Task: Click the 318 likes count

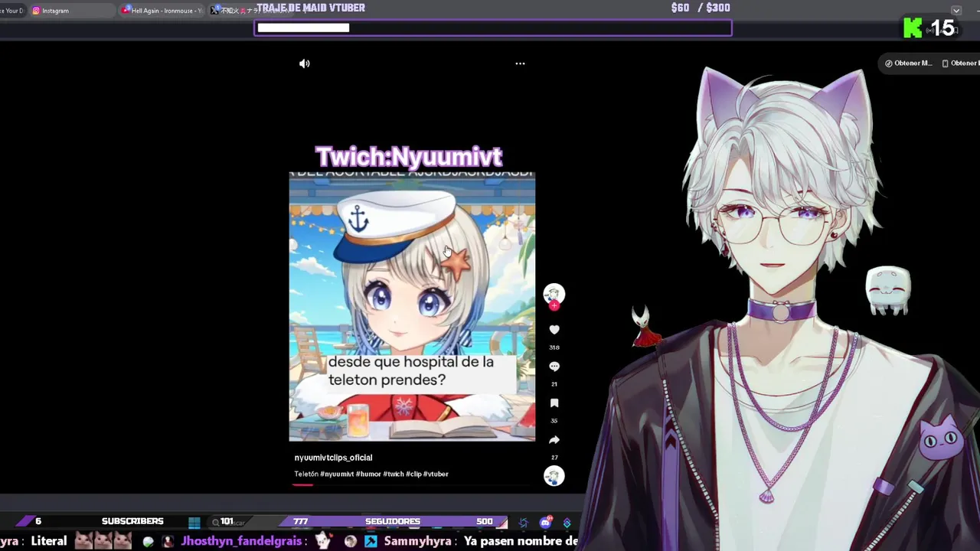Action: point(554,347)
